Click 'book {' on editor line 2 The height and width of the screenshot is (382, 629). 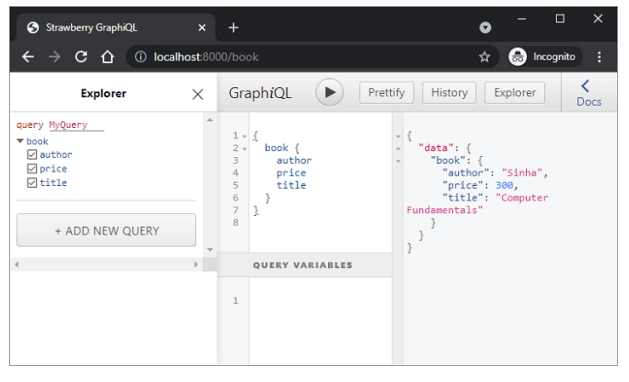pyautogui.click(x=282, y=148)
